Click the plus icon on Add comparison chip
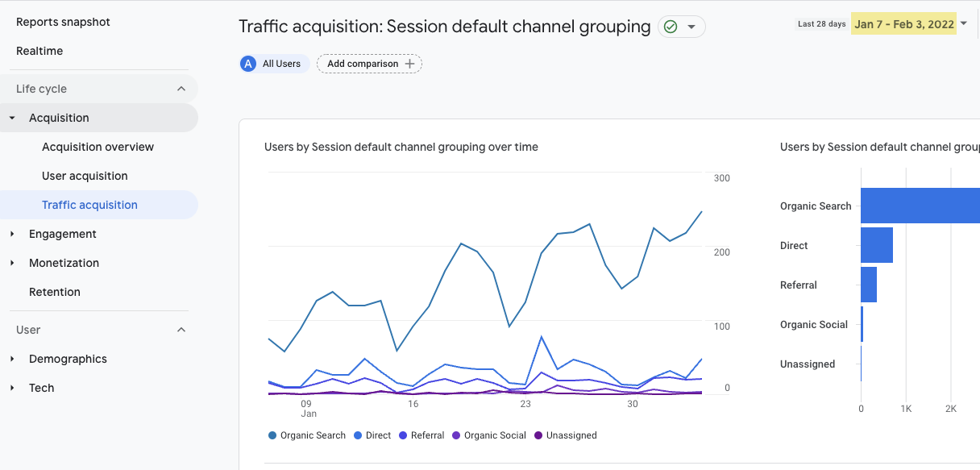 [411, 63]
